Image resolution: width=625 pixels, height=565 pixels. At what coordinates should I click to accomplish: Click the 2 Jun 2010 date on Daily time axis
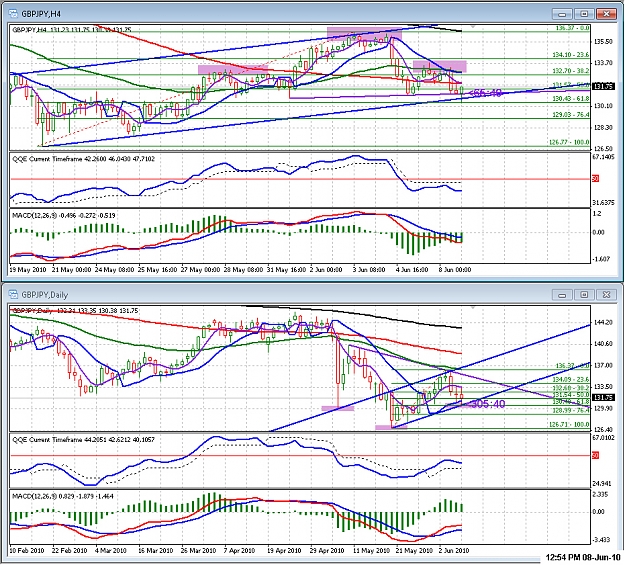454,551
